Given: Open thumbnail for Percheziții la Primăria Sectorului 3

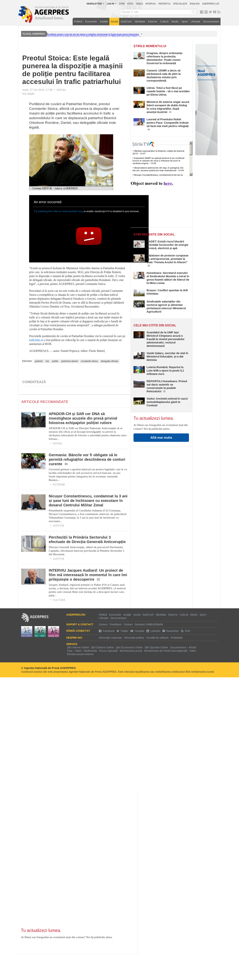Looking at the screenshot, I should (33, 544).
